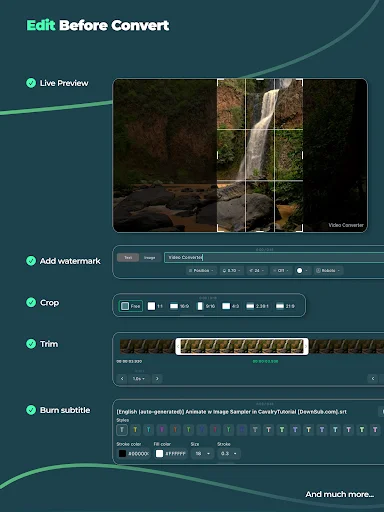Screen dimensions: 384x512
Task: Select the Free crop ratio
Action: coord(131,306)
